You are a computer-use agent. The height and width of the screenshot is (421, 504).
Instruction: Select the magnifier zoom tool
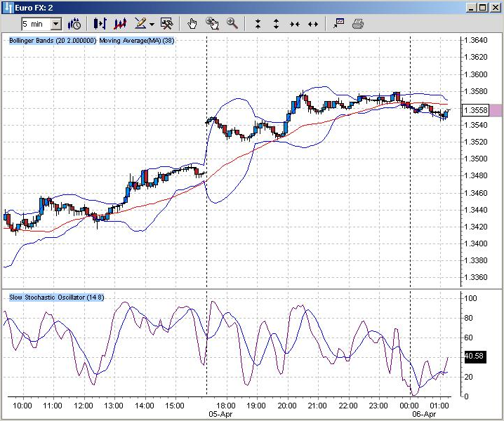[x=232, y=24]
